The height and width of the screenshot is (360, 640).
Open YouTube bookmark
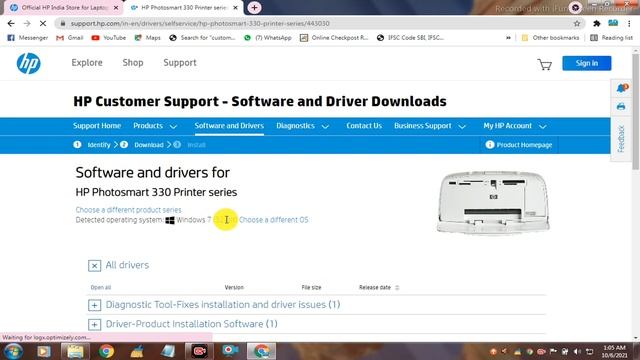pyautogui.click(x=109, y=38)
